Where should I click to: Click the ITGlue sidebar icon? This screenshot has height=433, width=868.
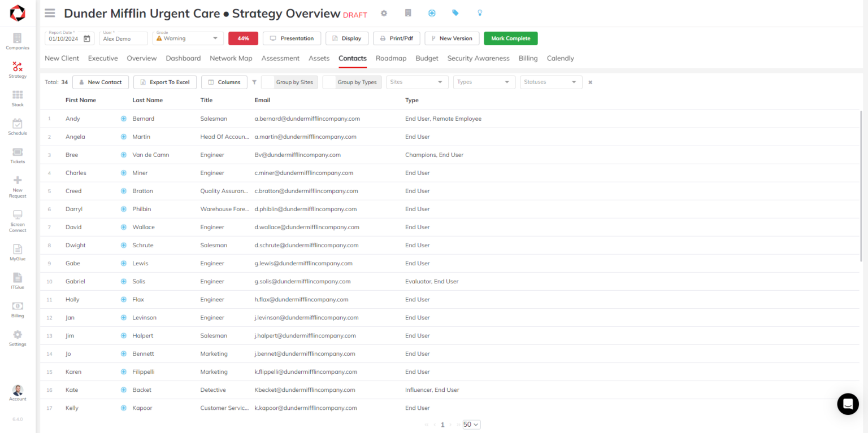tap(17, 281)
